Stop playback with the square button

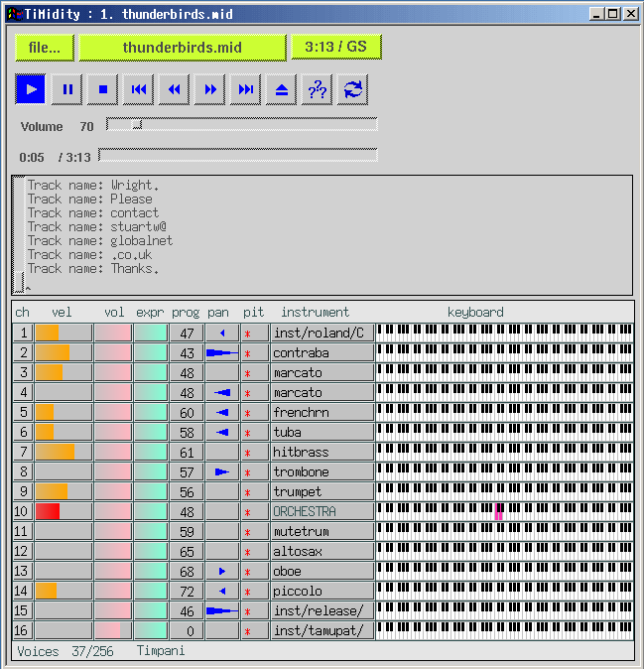point(102,89)
